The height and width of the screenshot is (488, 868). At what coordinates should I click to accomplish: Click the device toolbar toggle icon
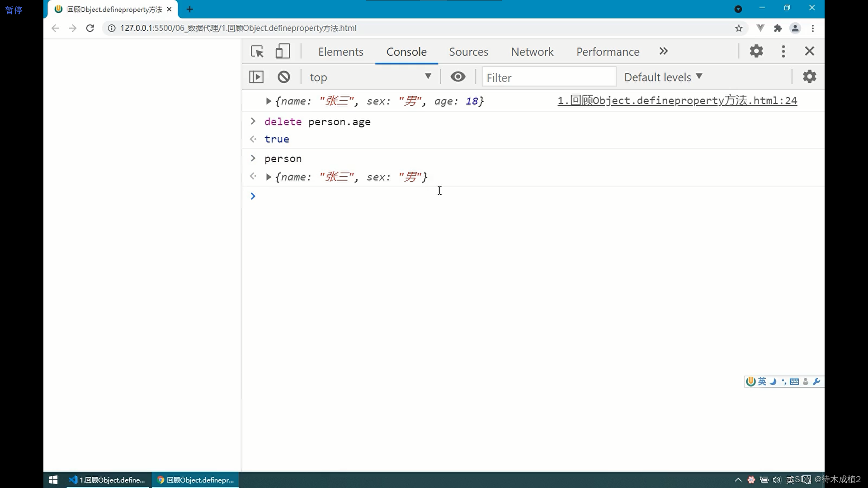pos(283,51)
